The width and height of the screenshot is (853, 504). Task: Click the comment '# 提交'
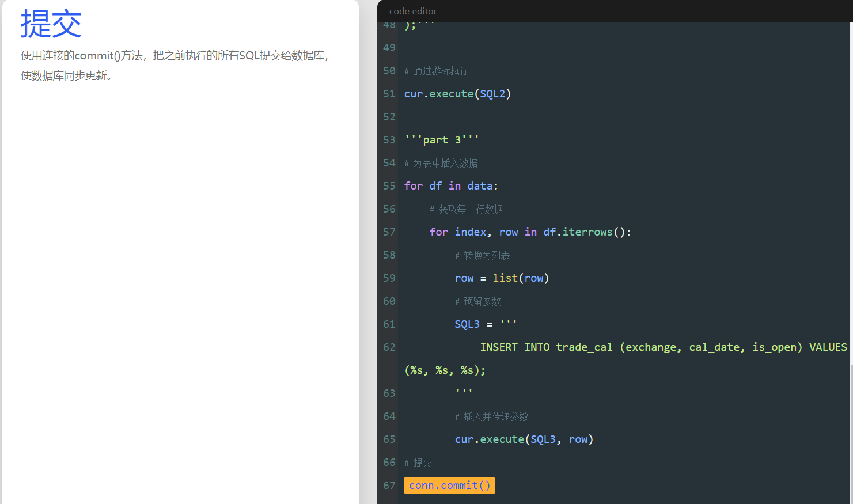click(418, 463)
